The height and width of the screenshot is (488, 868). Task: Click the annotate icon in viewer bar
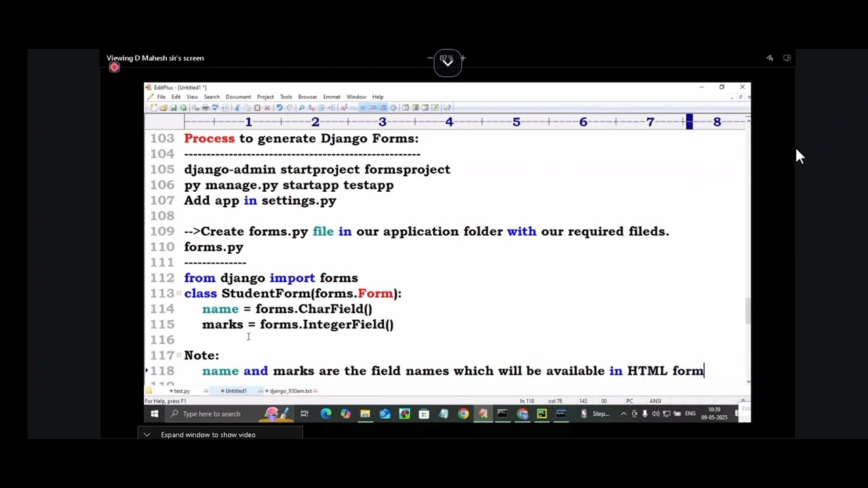click(x=770, y=58)
